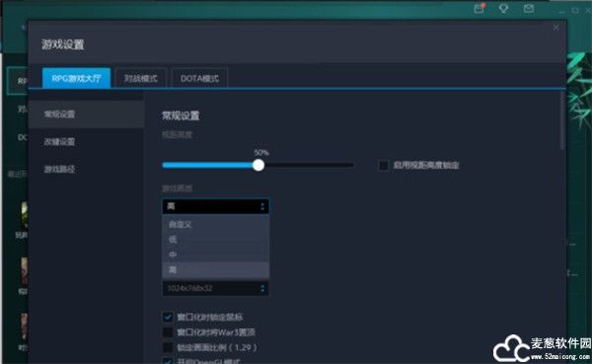Close the 游戏设置 dialog with X

pyautogui.click(x=556, y=28)
